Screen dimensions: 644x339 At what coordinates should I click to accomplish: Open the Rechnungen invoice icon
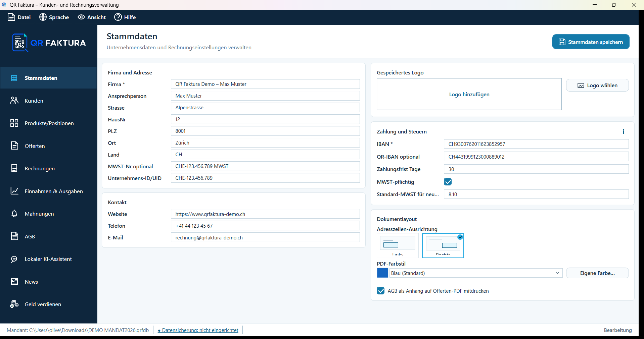pyautogui.click(x=14, y=168)
